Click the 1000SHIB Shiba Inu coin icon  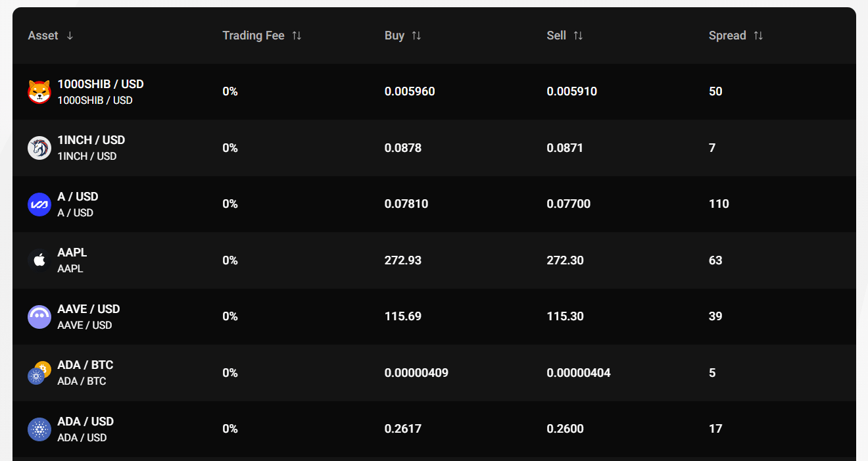tap(39, 91)
